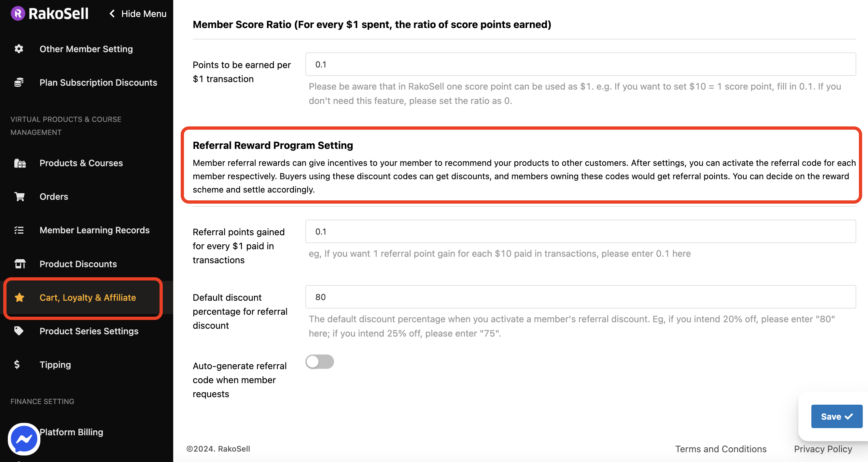
Task: Open the Messenger chat bubble
Action: point(24,439)
